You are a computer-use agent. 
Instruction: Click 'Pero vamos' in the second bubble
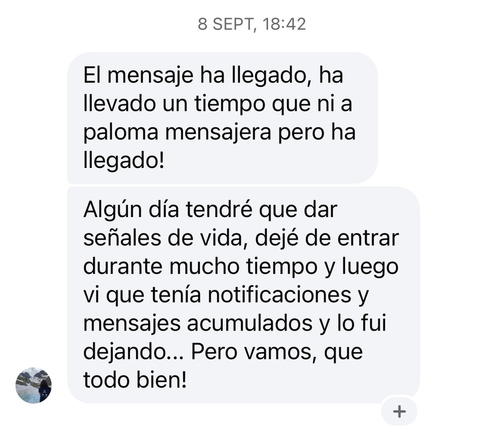coord(252,352)
